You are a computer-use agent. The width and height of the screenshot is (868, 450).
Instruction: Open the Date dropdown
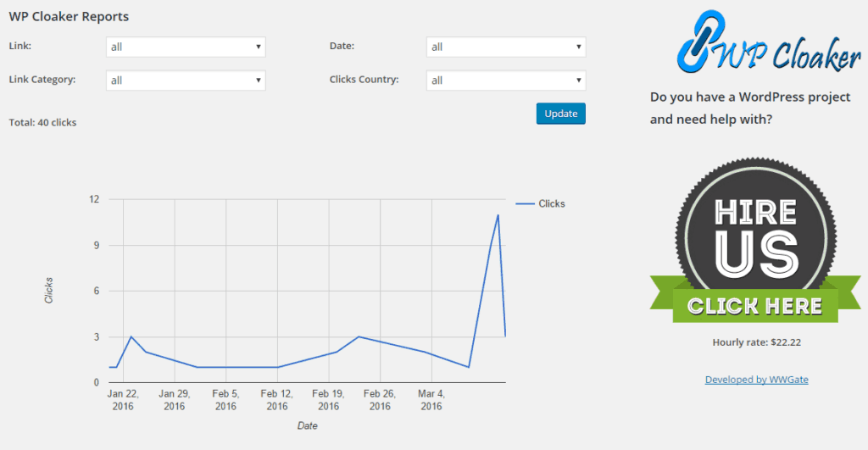[x=506, y=47]
